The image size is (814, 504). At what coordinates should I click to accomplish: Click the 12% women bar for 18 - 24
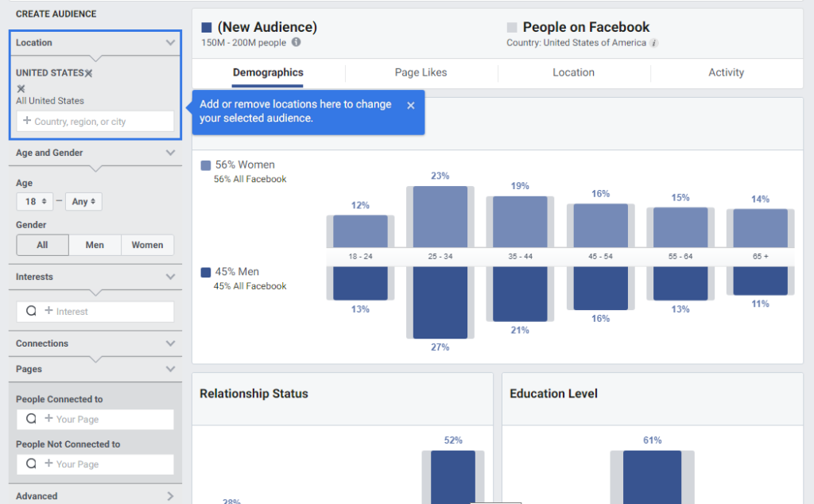click(360, 231)
